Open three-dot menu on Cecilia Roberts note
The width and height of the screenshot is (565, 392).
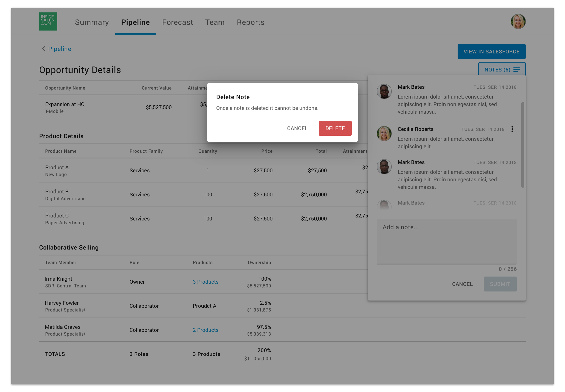pos(512,129)
